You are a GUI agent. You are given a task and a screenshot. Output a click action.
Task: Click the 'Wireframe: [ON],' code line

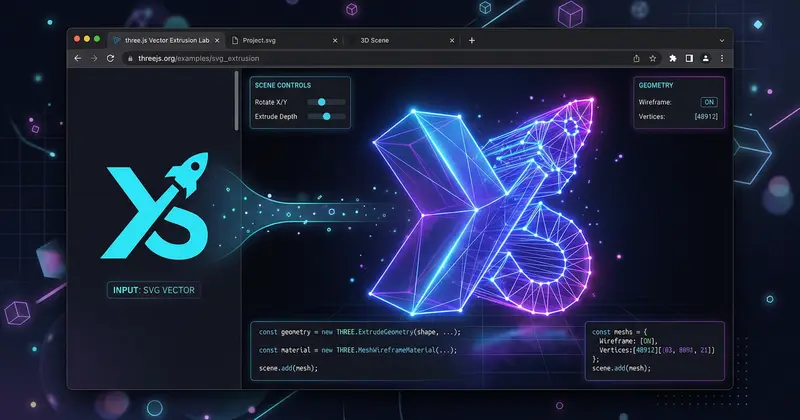pyautogui.click(x=628, y=341)
